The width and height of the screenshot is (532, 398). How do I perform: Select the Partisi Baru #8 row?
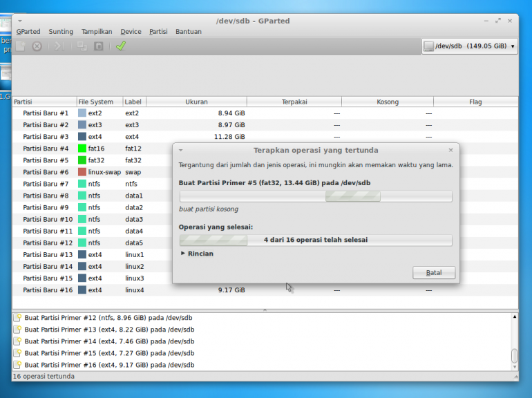(93, 196)
